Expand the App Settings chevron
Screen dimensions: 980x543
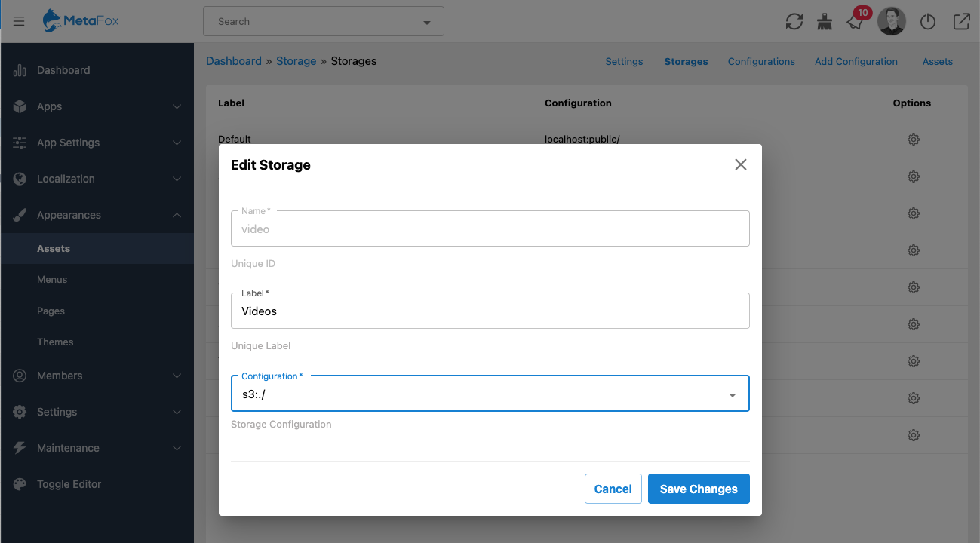177,143
